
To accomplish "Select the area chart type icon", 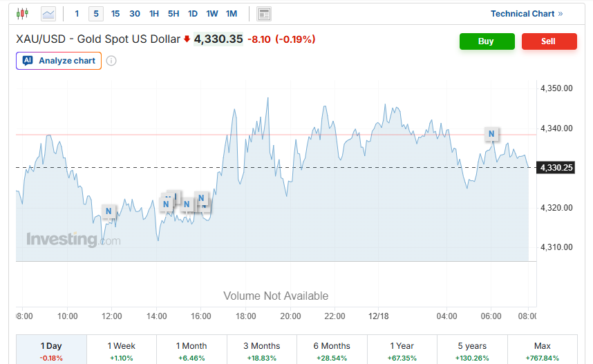I will pyautogui.click(x=48, y=13).
